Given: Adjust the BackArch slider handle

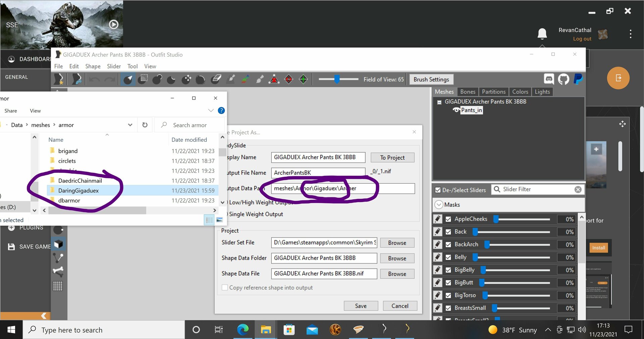Looking at the screenshot, I should click(487, 245).
